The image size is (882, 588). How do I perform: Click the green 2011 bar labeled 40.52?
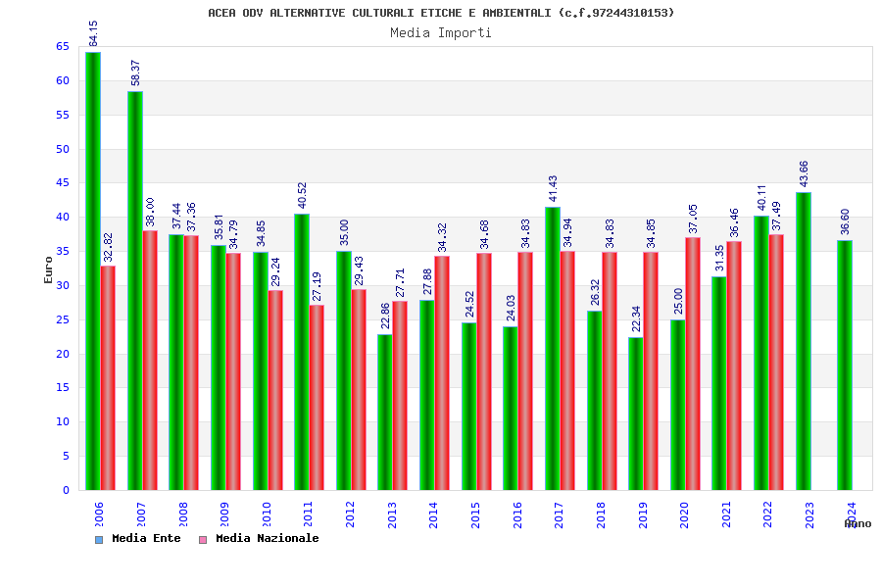302,352
